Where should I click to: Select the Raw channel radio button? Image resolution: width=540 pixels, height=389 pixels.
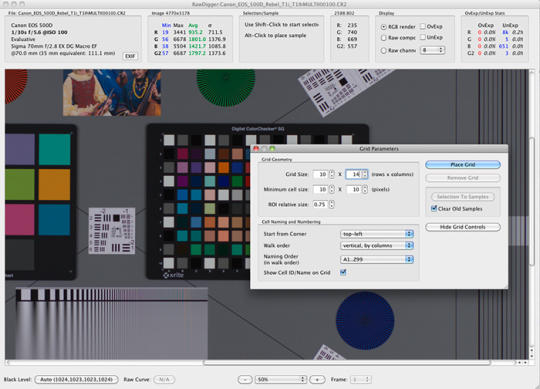coord(383,50)
